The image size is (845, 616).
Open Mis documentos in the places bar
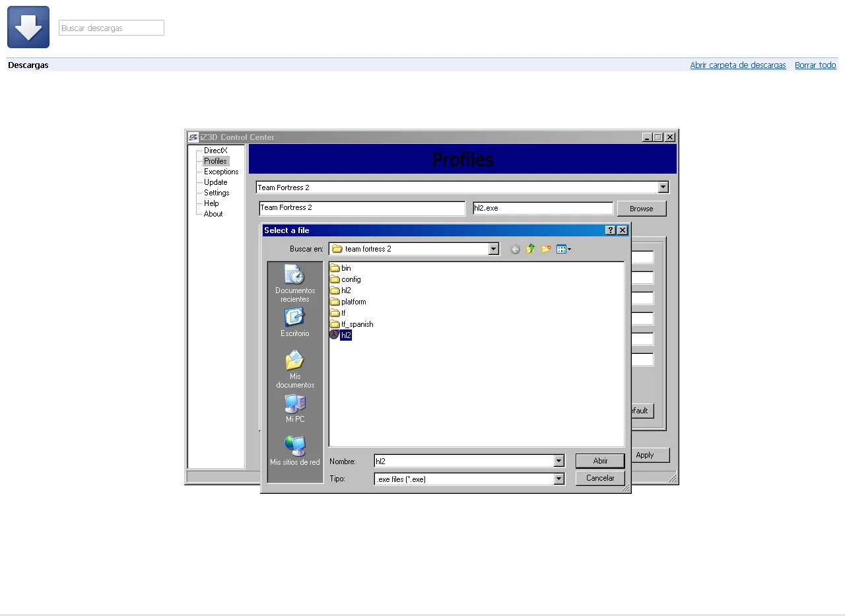coord(295,369)
